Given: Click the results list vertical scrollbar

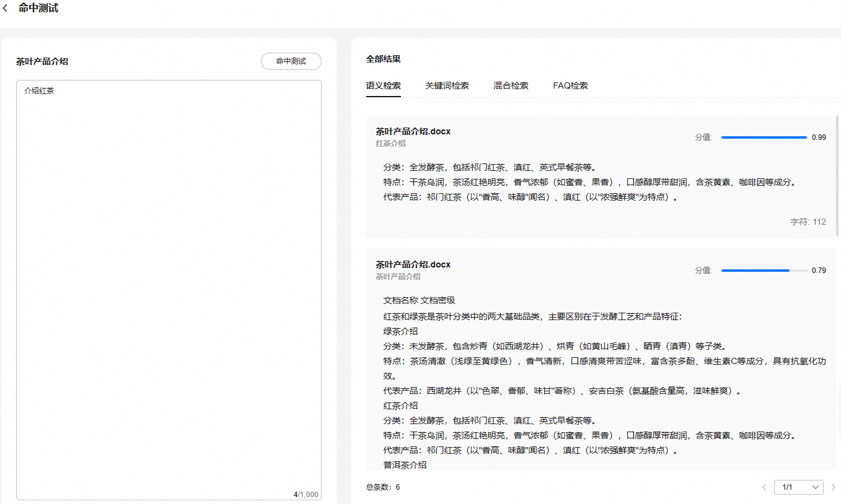Looking at the screenshot, I should coord(837,176).
